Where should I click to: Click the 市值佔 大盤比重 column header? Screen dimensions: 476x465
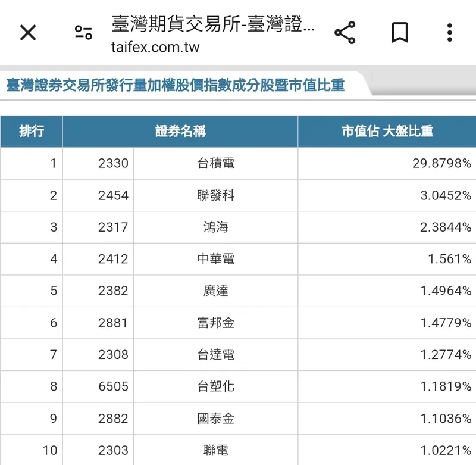[387, 131]
